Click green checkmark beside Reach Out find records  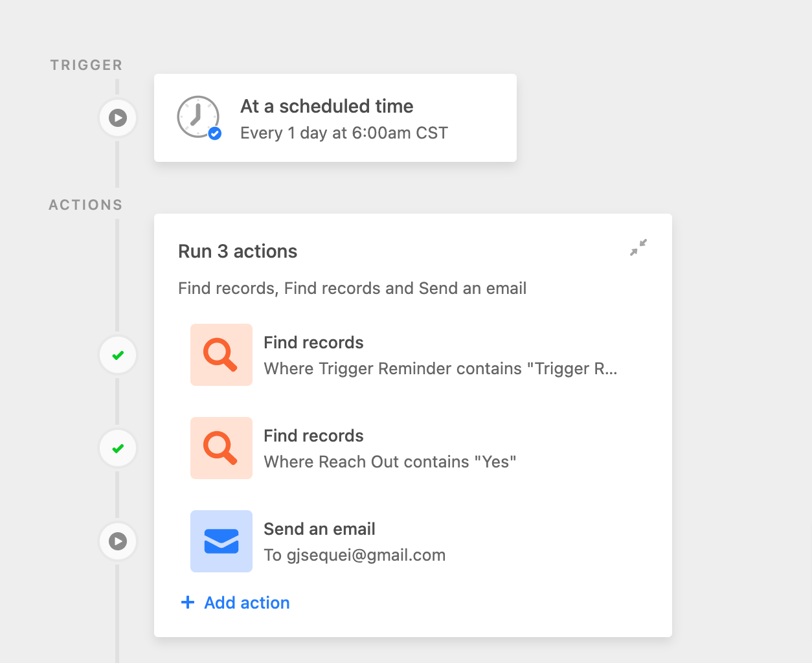tap(117, 448)
